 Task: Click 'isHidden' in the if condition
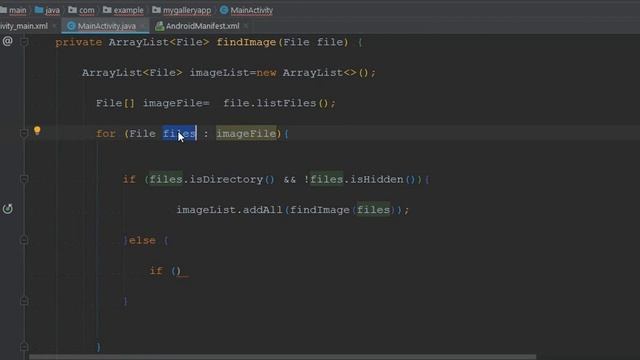pos(377,179)
